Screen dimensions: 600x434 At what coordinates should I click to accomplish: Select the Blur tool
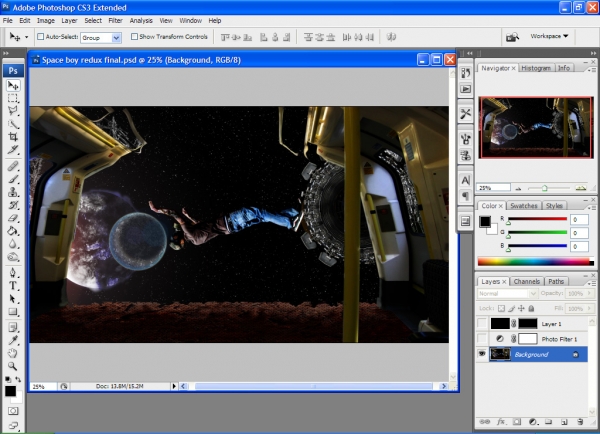pos(13,244)
